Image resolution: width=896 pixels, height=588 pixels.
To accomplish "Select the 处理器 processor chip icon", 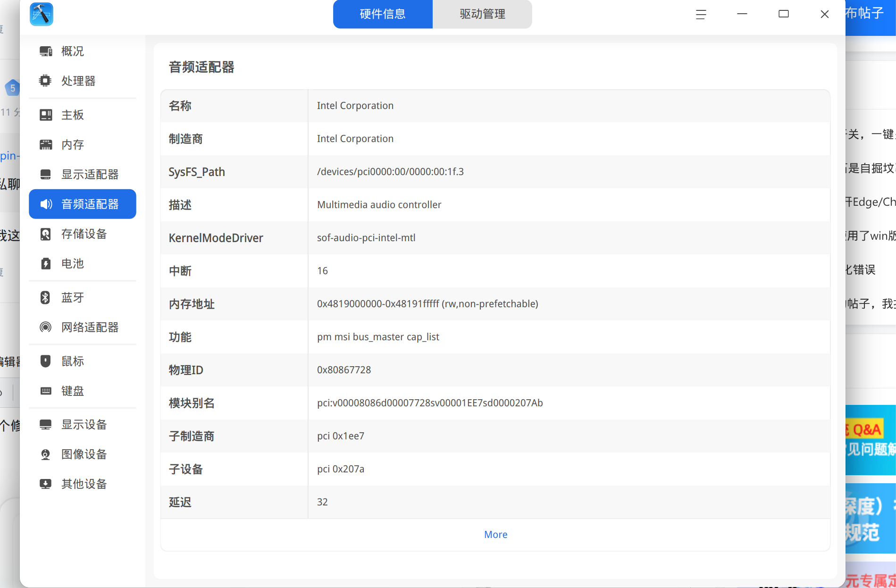I will click(46, 81).
